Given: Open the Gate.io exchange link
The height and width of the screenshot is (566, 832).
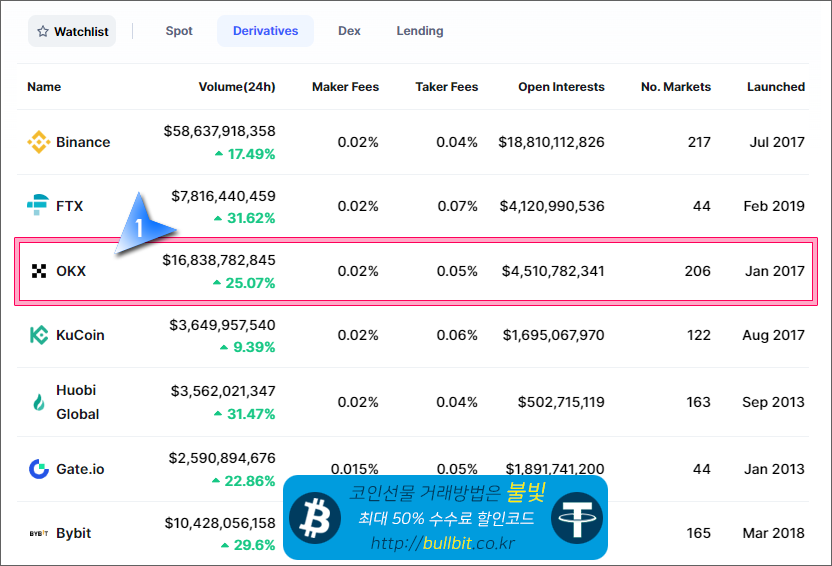Looking at the screenshot, I should click(80, 469).
